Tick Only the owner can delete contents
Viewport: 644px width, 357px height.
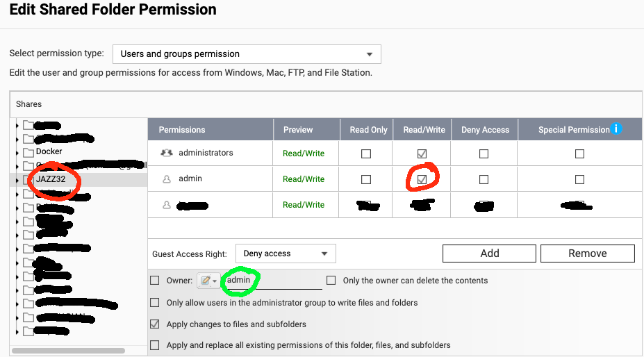click(331, 281)
